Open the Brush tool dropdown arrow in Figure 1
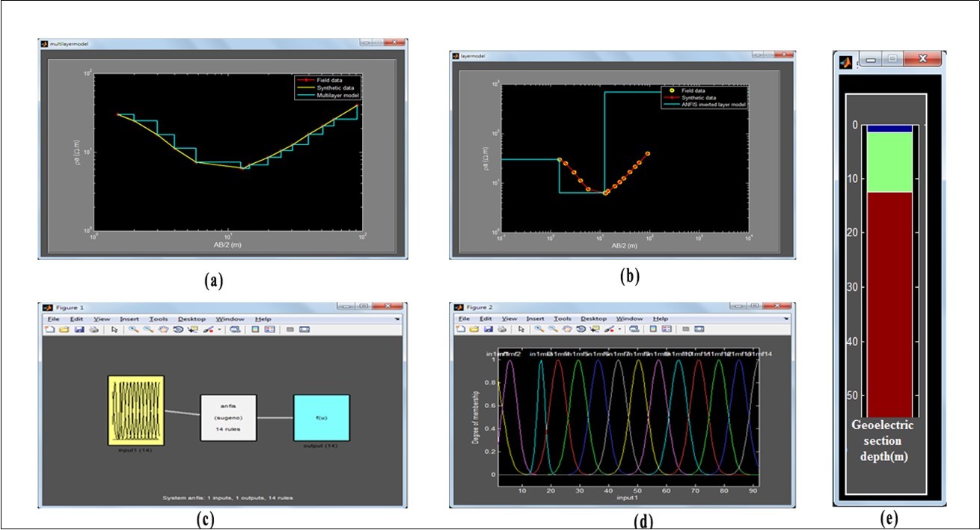Viewport: 980px width, 530px height. coord(218,330)
